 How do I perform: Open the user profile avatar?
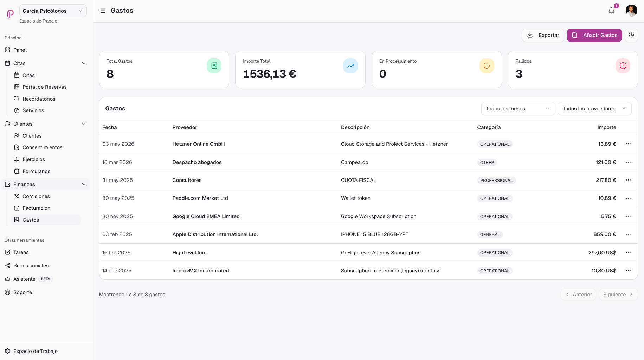pos(631,11)
